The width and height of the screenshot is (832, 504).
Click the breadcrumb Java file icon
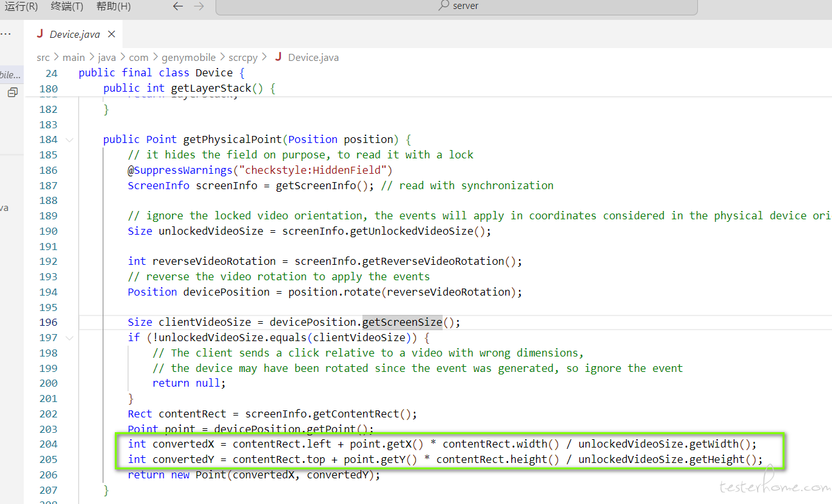pos(278,57)
